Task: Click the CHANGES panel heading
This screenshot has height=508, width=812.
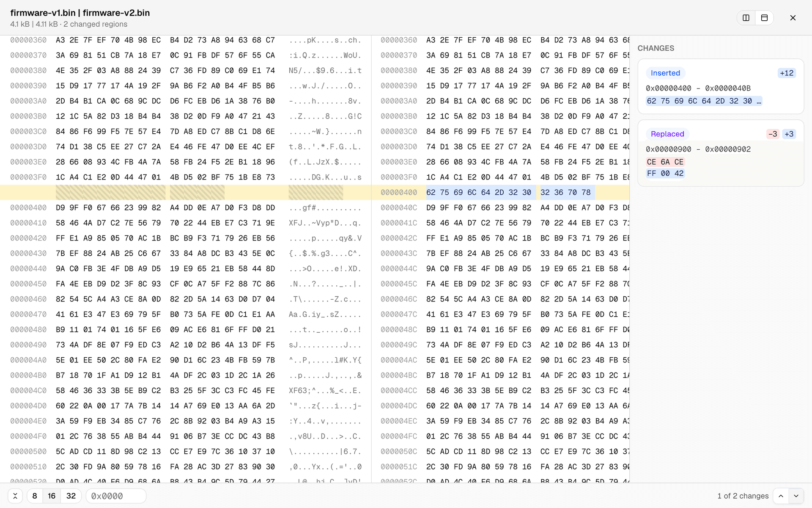Action: point(656,48)
